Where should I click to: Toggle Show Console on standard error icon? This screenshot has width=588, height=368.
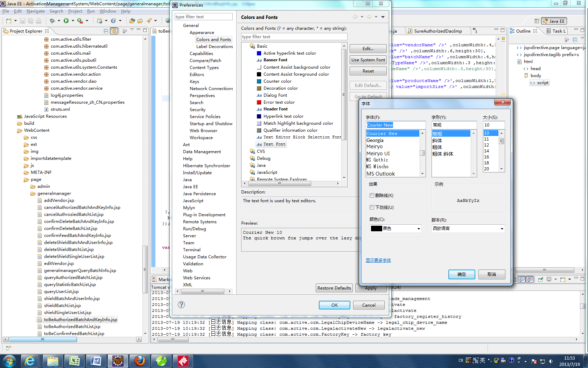tap(530, 279)
